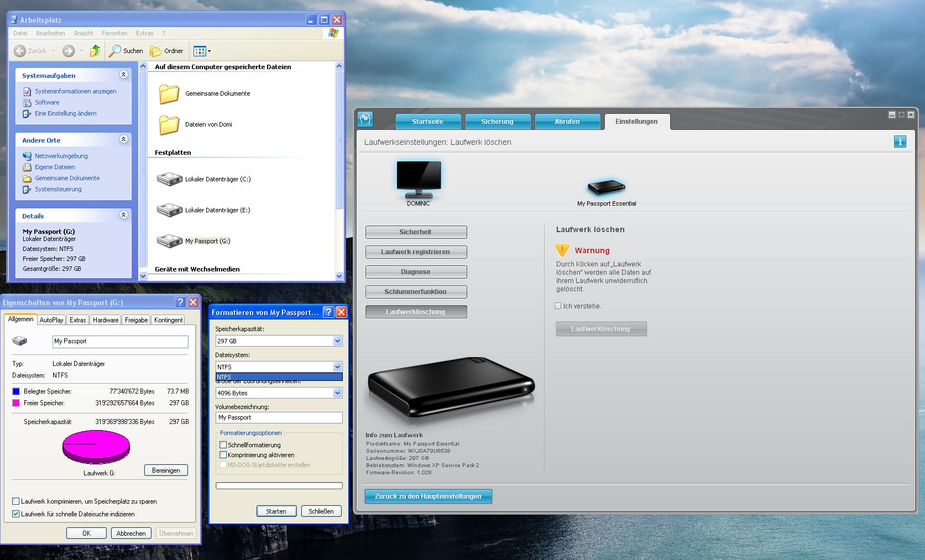Screen dimensions: 925x560
Task: Switch to Abrufen tab
Action: 567,122
